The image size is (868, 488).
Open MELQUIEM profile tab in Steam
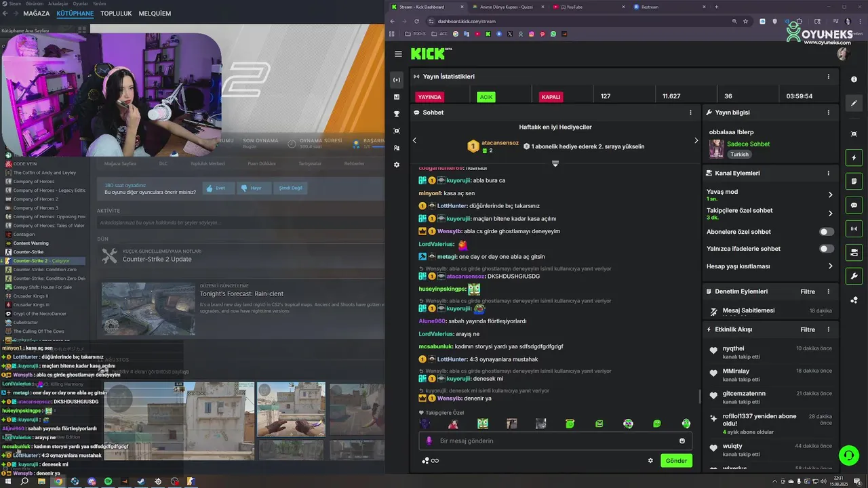click(155, 14)
